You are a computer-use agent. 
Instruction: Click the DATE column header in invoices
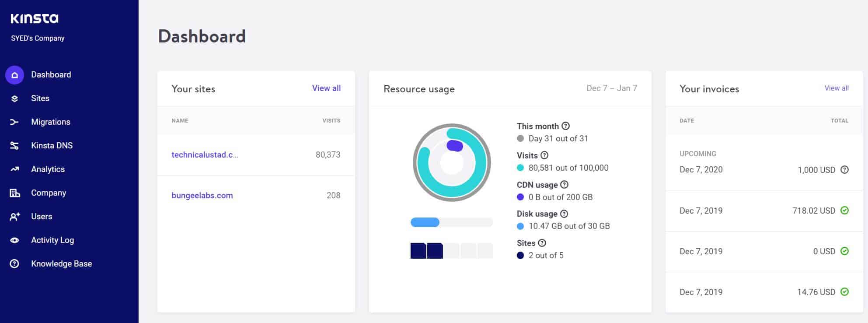pos(687,121)
